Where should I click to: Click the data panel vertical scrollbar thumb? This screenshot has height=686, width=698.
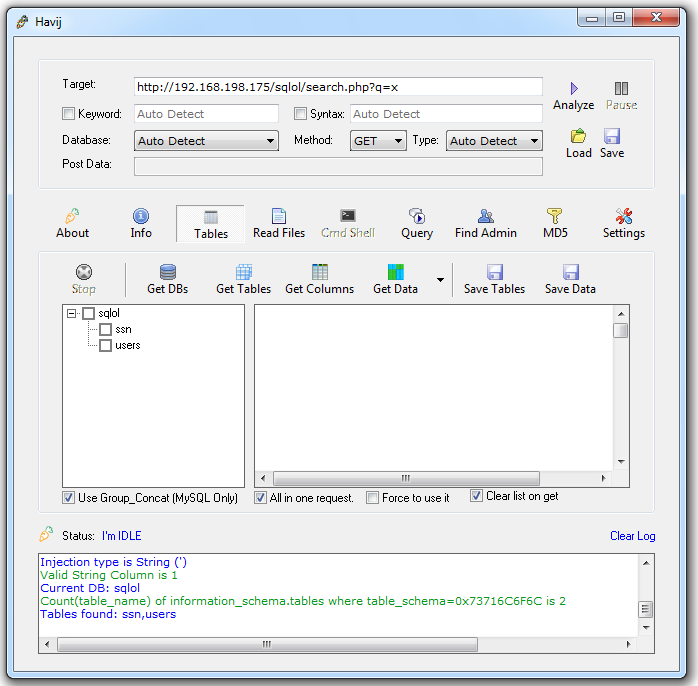click(621, 331)
